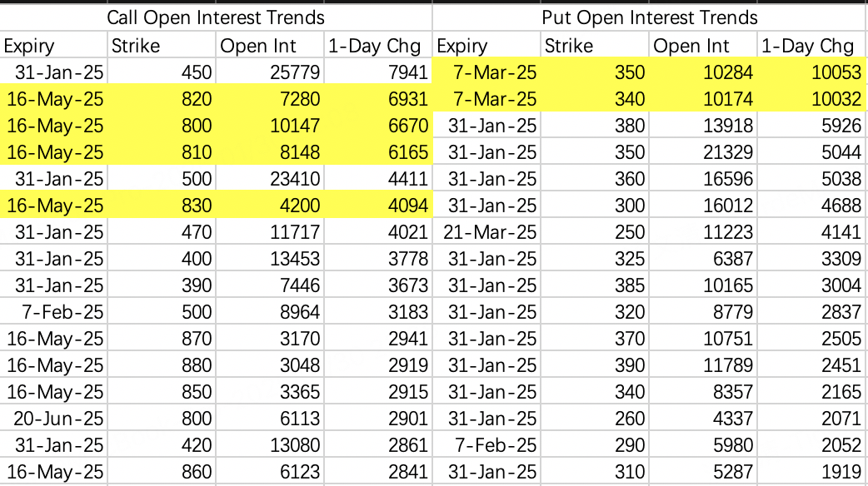Screen dimensions: 868x486
Task: Select the 7-Mar-25 expiry cell with strike 340
Action: [486, 98]
